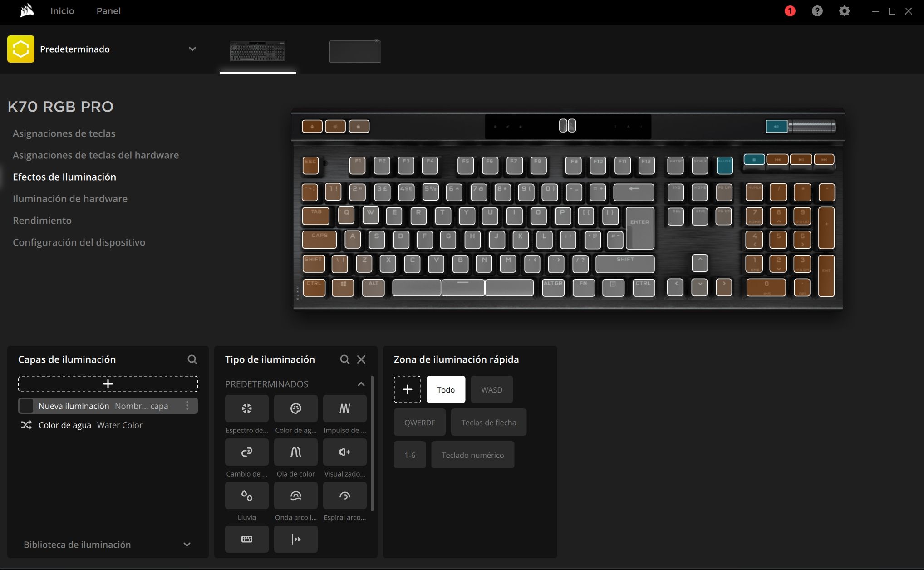Viewport: 924px width, 570px height.
Task: Open Asignaciones de teclas
Action: coord(64,133)
